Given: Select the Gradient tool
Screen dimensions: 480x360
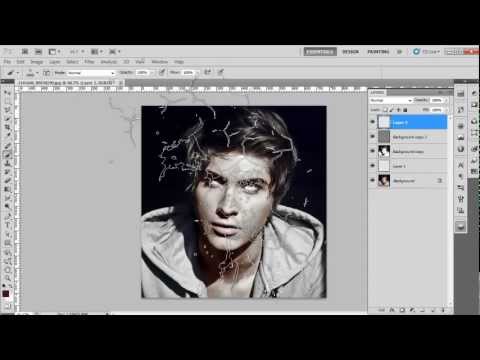Looking at the screenshot, I should pos(7,189).
